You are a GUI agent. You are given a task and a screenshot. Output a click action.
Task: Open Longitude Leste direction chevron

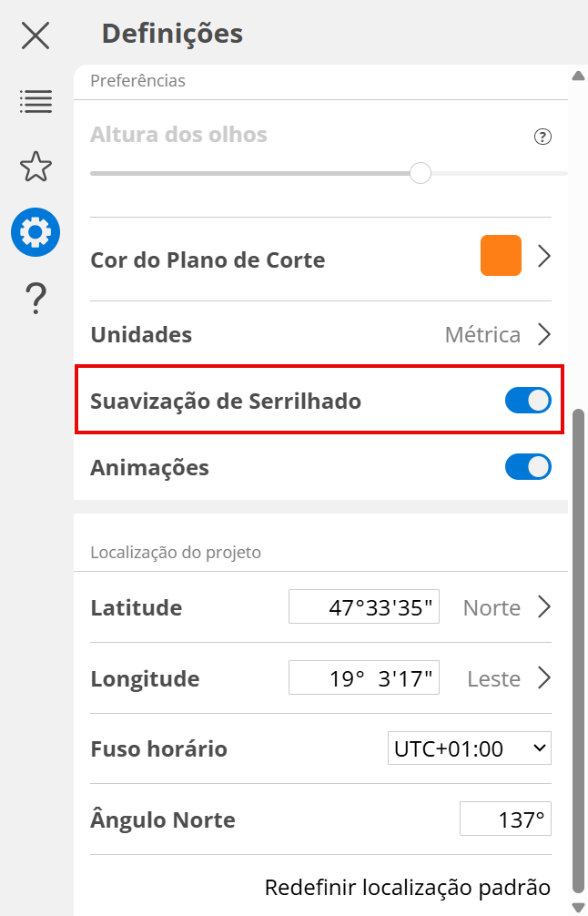point(544,678)
